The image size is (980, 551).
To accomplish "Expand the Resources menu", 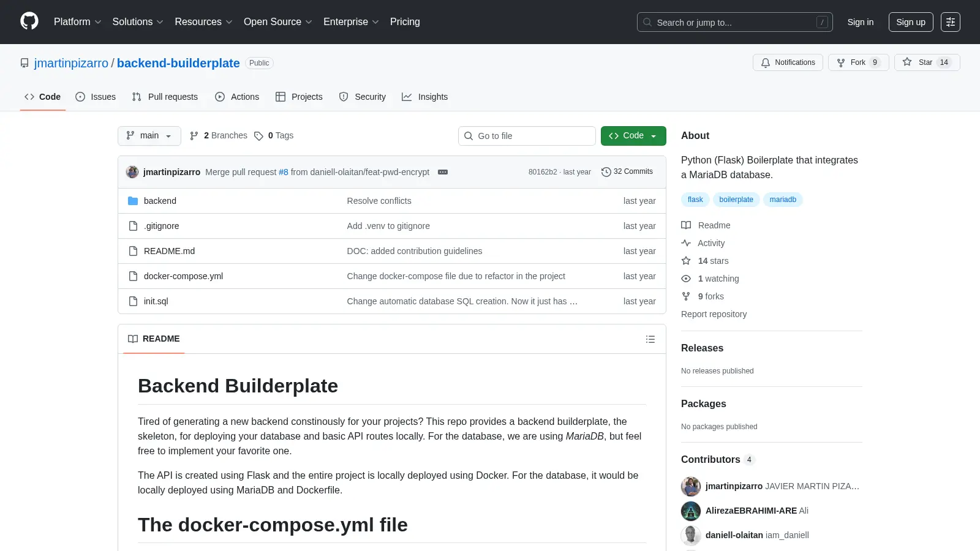I will point(203,22).
